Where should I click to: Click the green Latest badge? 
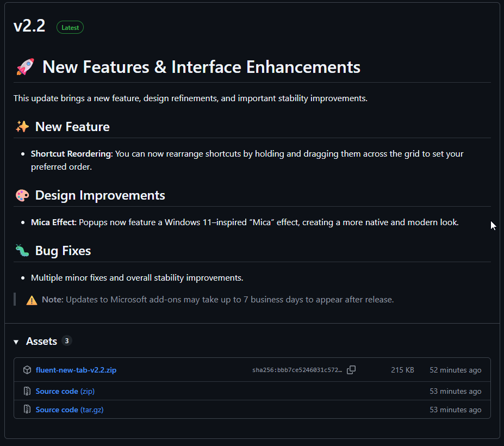pos(70,27)
